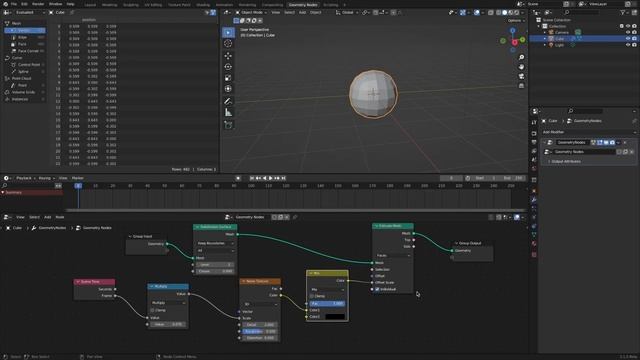This screenshot has width=640, height=360.
Task: Open the Object Mode dropdown
Action: coord(251,13)
